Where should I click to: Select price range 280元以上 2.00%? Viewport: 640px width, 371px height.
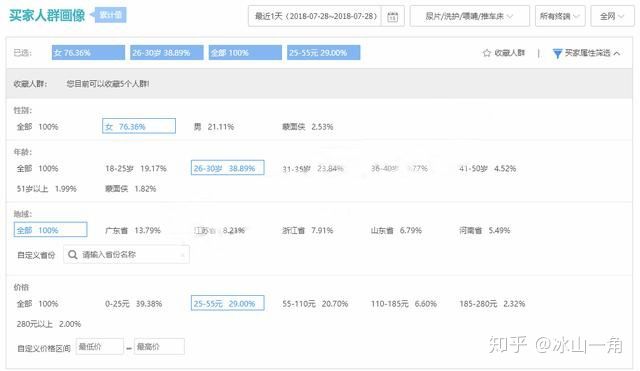click(x=49, y=324)
